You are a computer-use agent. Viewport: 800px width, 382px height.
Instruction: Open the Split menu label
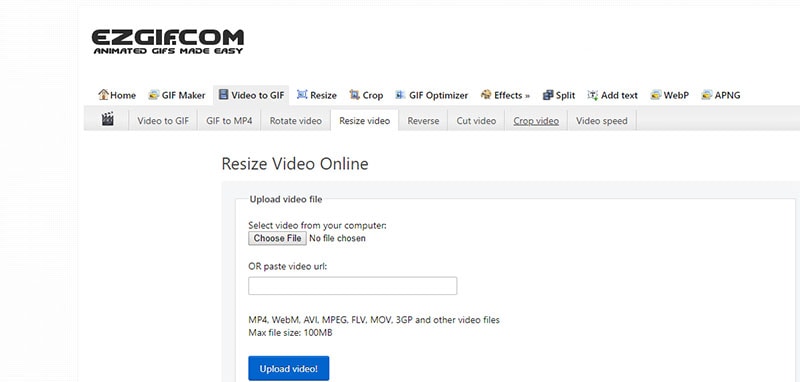[565, 95]
